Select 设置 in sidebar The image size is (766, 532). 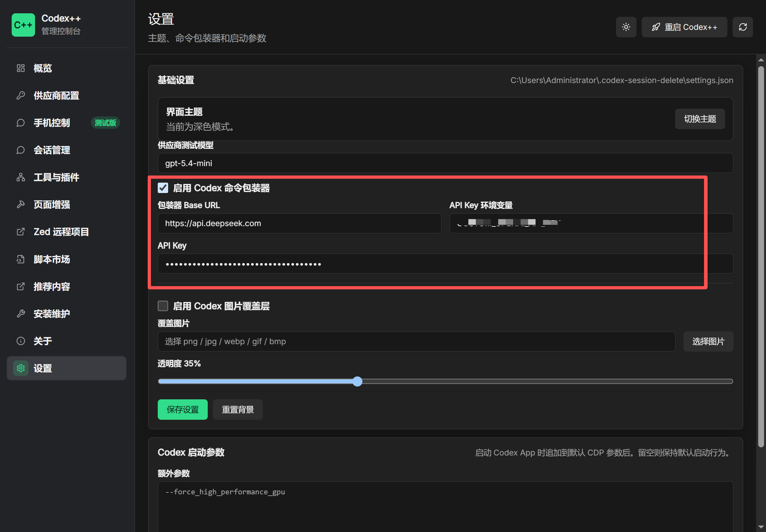[66, 368]
